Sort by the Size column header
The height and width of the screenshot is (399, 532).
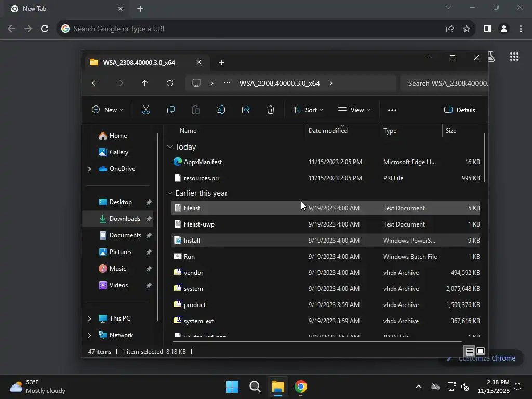tap(461, 131)
